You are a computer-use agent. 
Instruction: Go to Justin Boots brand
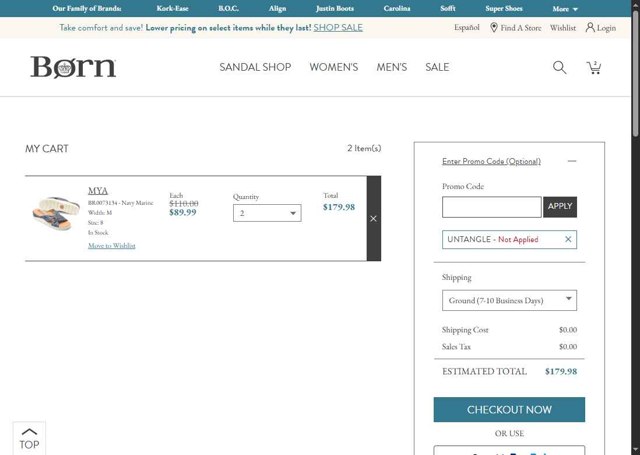(335, 9)
